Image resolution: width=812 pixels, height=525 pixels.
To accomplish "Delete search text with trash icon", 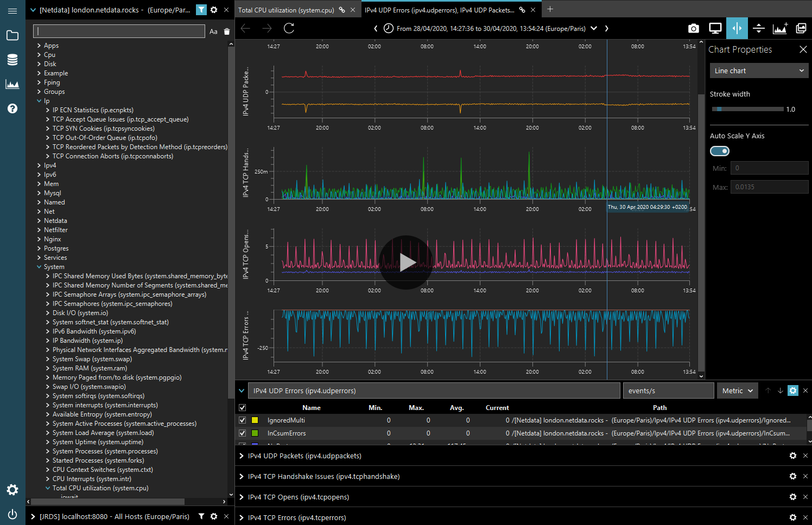I will pos(227,31).
